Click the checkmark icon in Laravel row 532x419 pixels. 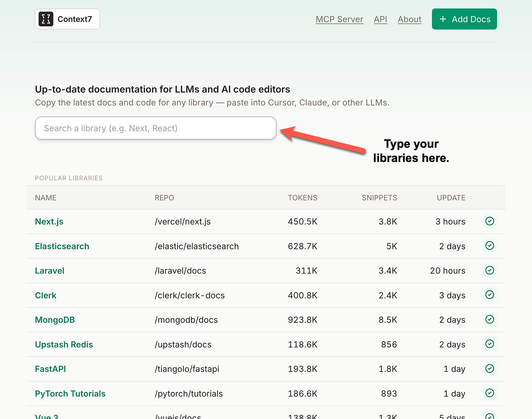click(x=490, y=270)
